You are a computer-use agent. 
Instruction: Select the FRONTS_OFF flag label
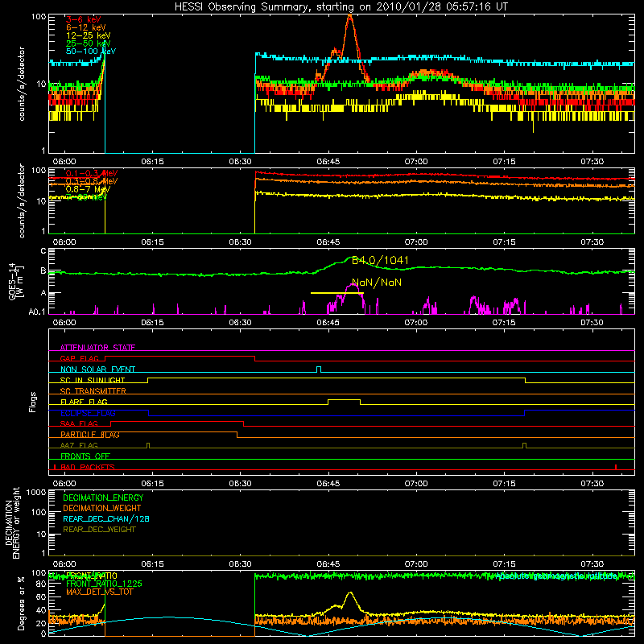tap(85, 456)
